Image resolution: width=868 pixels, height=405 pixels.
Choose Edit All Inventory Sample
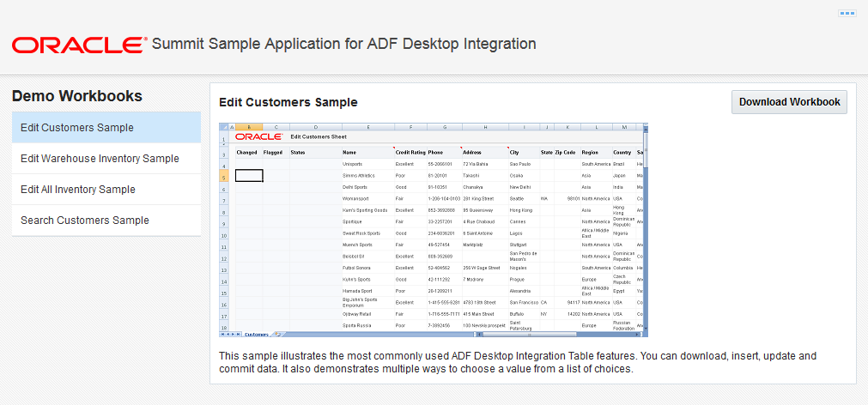(106, 190)
